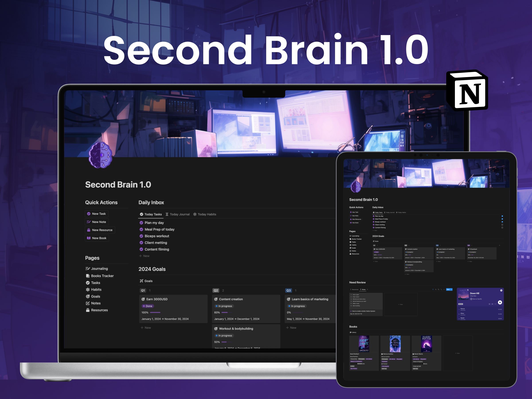
Task: Click the Journaling page icon on laptop
Action: tap(88, 269)
